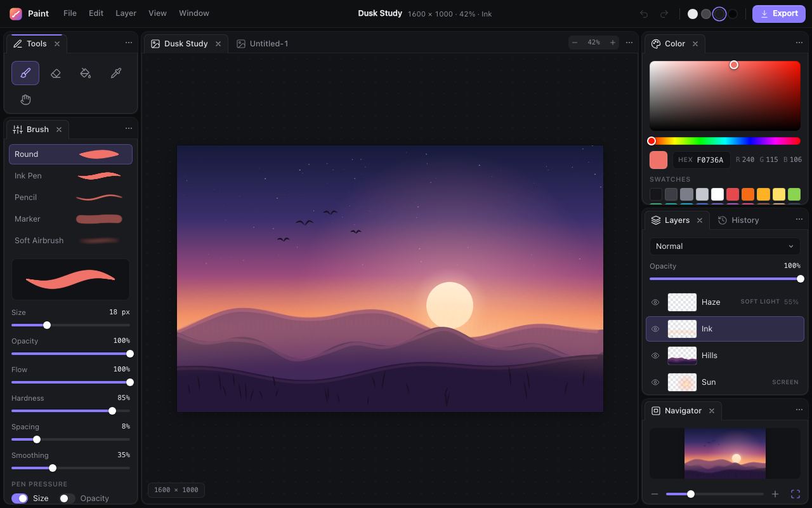Click the Export button
The image size is (812, 508).
(779, 13)
